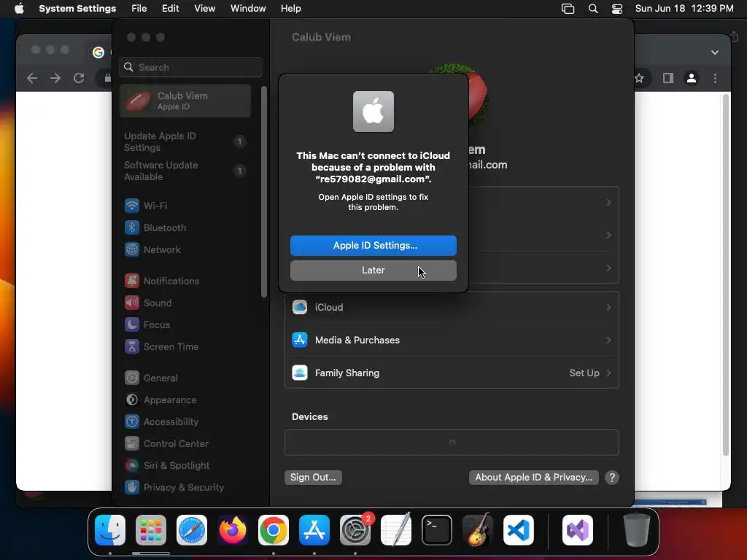Open App Store from the Dock
747x560 pixels.
(x=314, y=530)
